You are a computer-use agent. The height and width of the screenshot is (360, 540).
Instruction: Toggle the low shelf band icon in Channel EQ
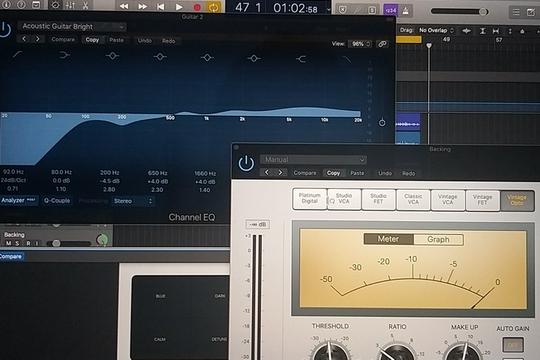64,55
